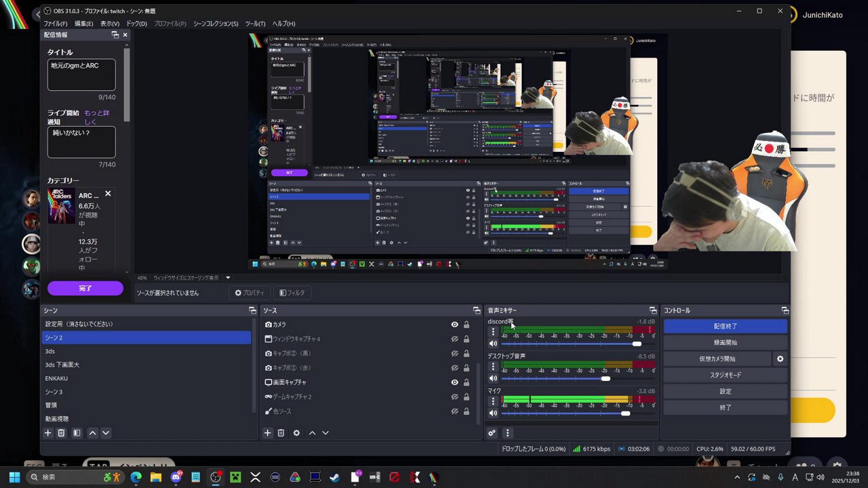Open the preview scaling dropdown arrow
Viewport: 868px width, 488px height.
click(x=228, y=278)
